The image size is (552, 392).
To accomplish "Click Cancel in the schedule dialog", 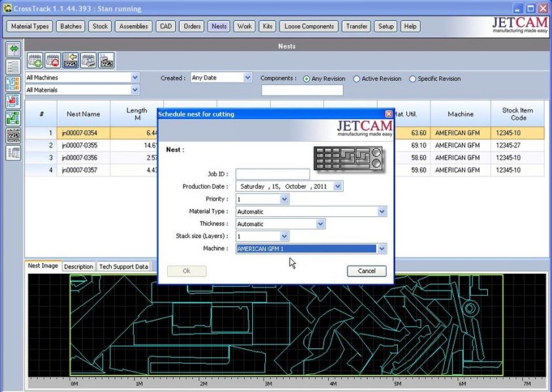I will click(x=366, y=271).
